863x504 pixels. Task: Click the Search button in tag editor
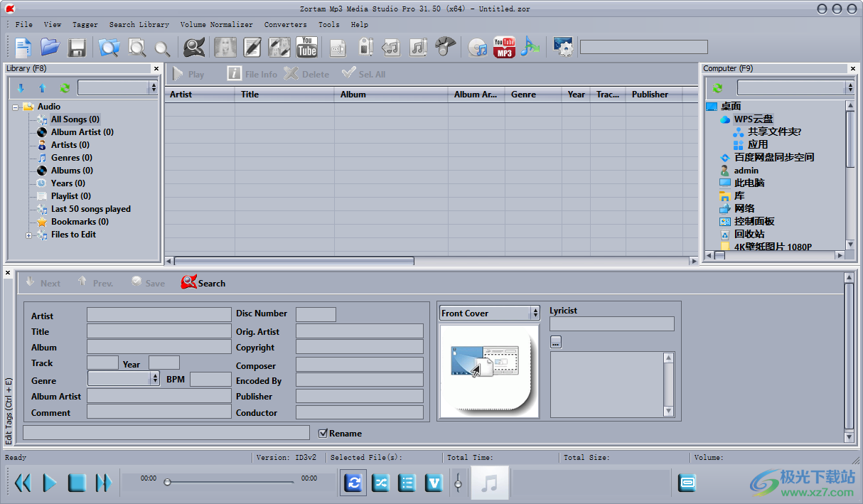pos(203,282)
